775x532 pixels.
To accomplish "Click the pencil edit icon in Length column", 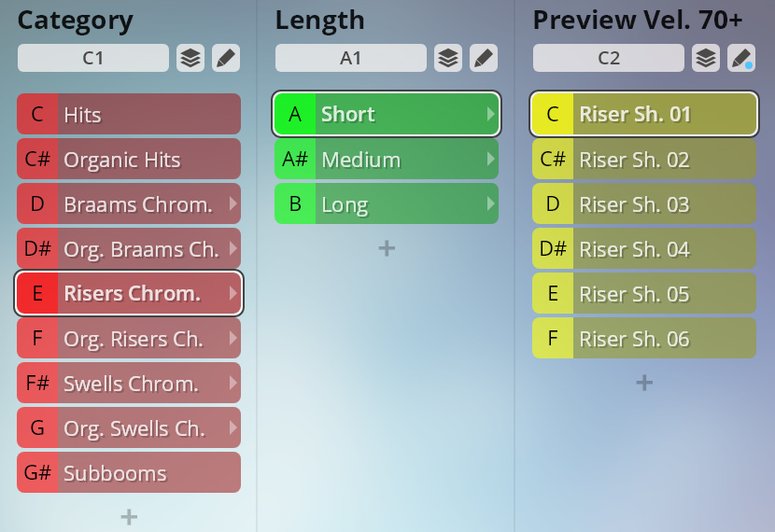I will click(x=484, y=58).
